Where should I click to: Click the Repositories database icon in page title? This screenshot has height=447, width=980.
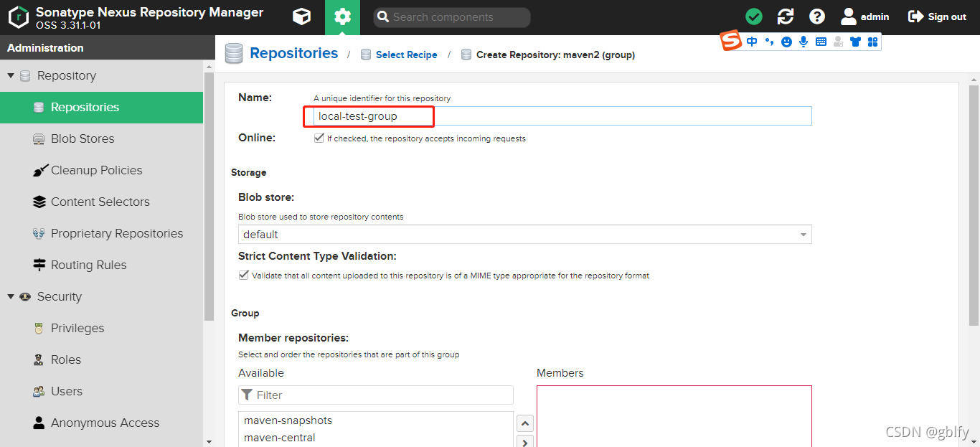(x=234, y=54)
